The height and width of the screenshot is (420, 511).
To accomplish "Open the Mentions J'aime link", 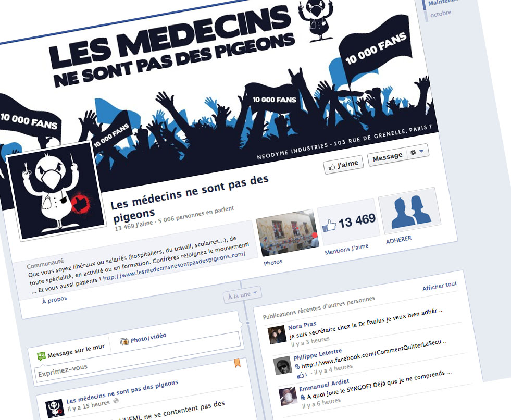I will pos(347,250).
